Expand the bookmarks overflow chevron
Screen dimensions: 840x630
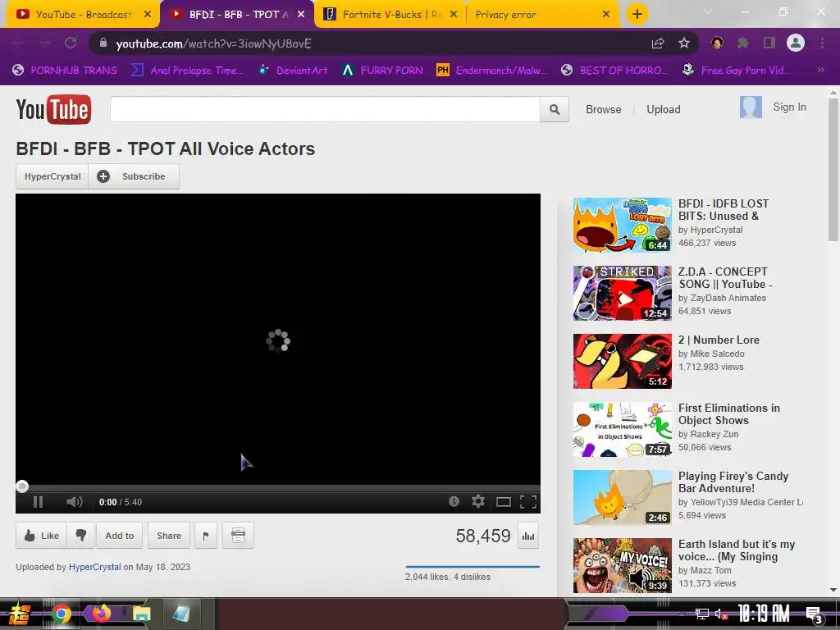pos(820,70)
